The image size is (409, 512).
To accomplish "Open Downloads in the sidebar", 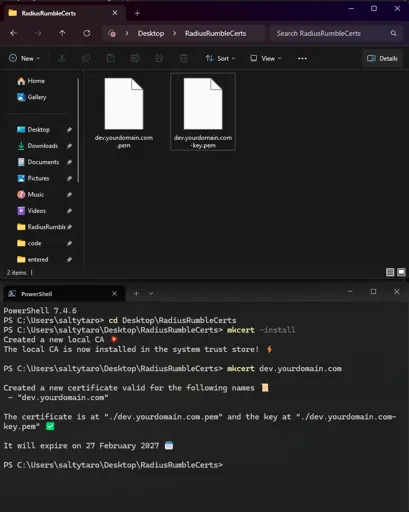I will tap(38, 146).
